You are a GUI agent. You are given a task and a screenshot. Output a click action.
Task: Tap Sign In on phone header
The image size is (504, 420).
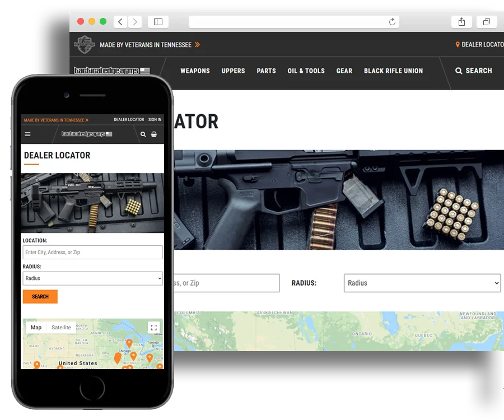(x=155, y=119)
